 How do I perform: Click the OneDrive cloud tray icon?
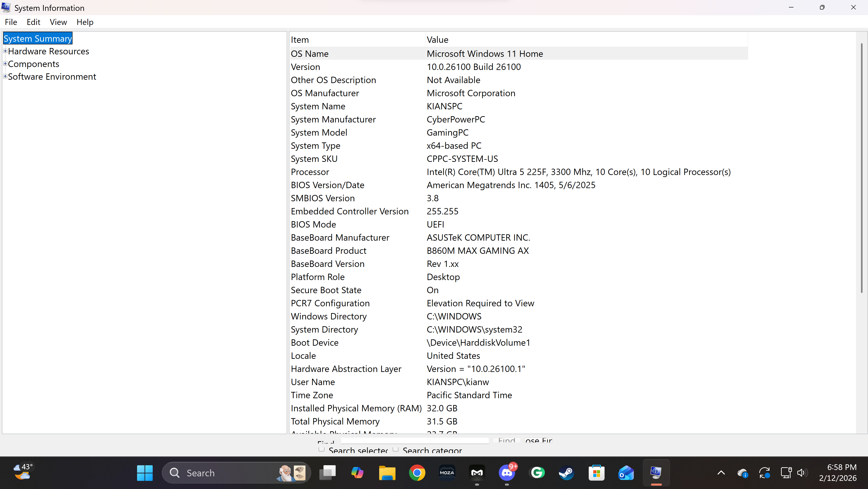(743, 473)
